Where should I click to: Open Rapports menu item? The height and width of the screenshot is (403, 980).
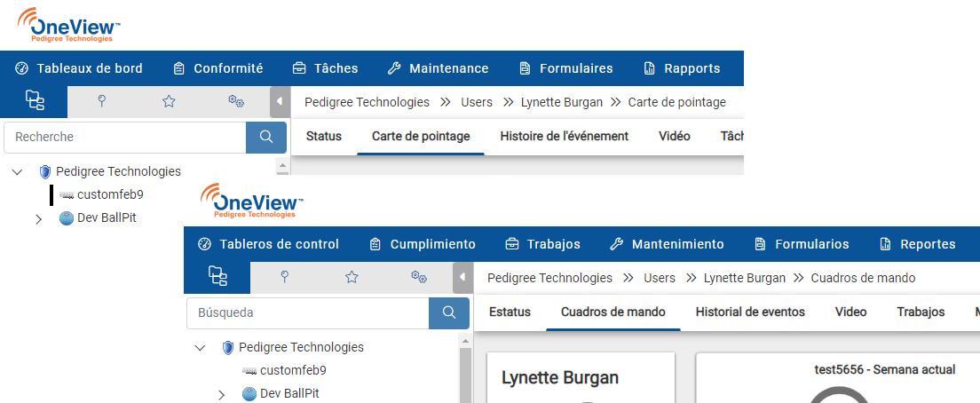pos(681,68)
